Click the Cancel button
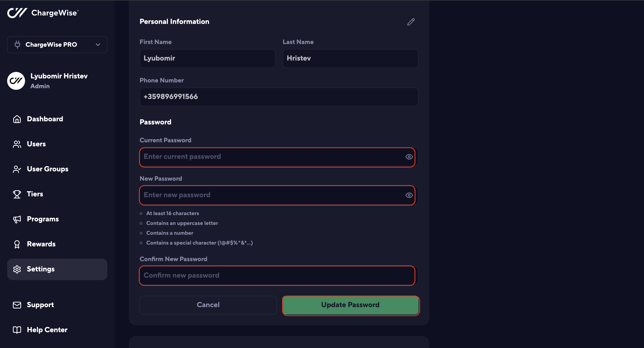Viewport: 644px width, 348px height. tap(208, 305)
